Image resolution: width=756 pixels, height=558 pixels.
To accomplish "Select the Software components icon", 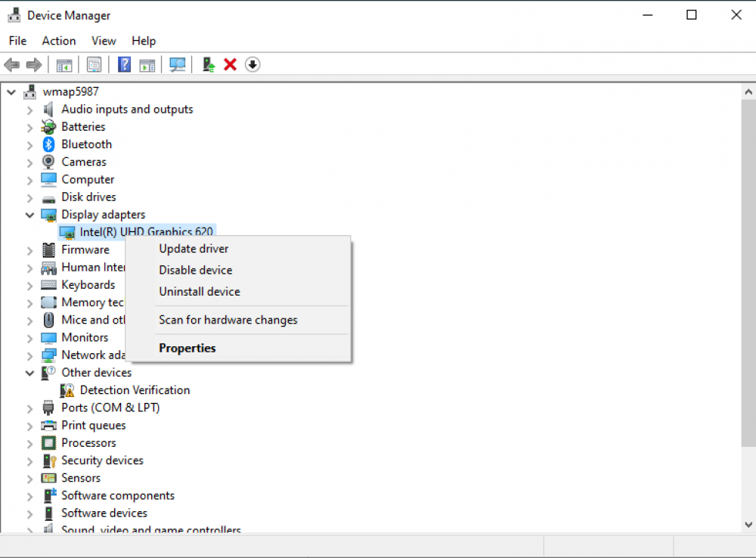I will coord(50,495).
